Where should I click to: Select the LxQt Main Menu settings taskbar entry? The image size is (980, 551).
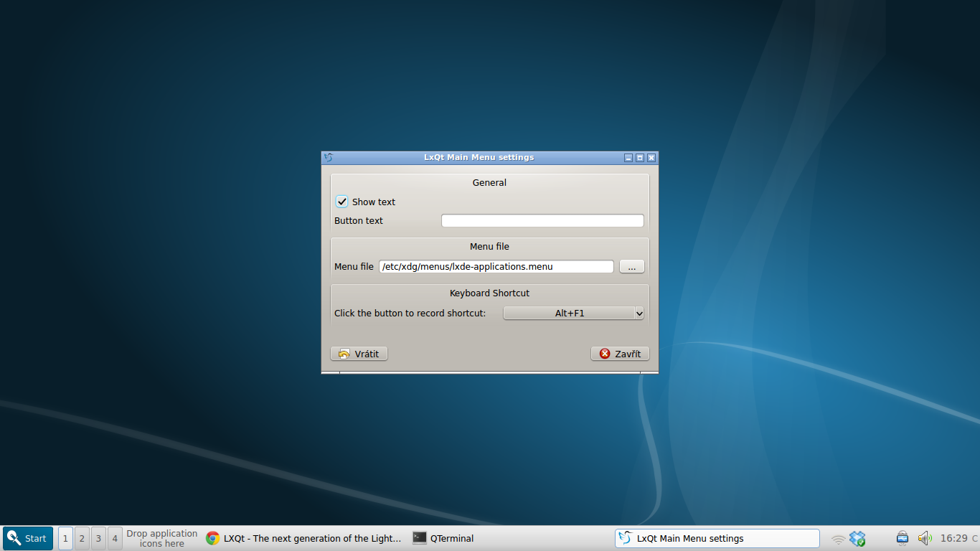[717, 538]
